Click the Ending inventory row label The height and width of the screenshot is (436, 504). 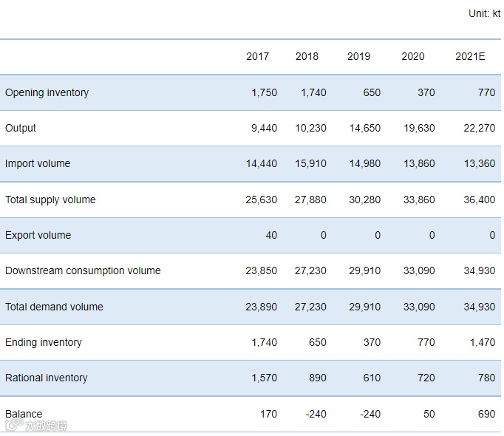[44, 342]
